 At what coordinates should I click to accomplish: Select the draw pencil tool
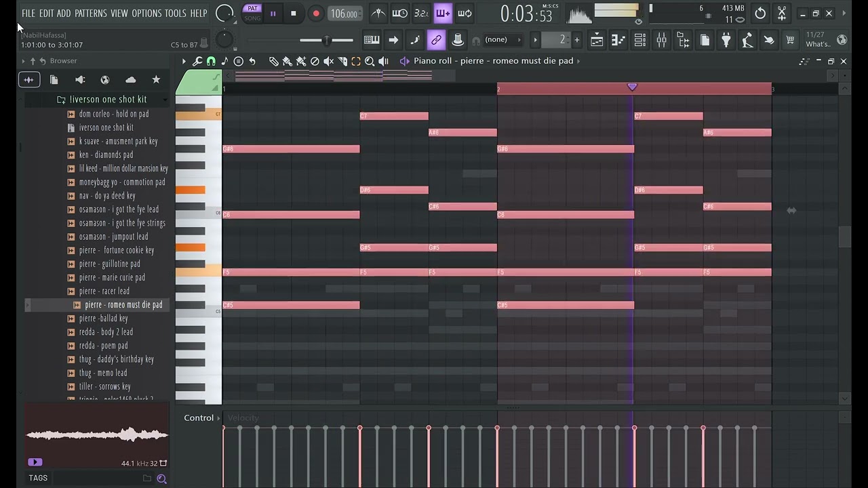pos(274,61)
